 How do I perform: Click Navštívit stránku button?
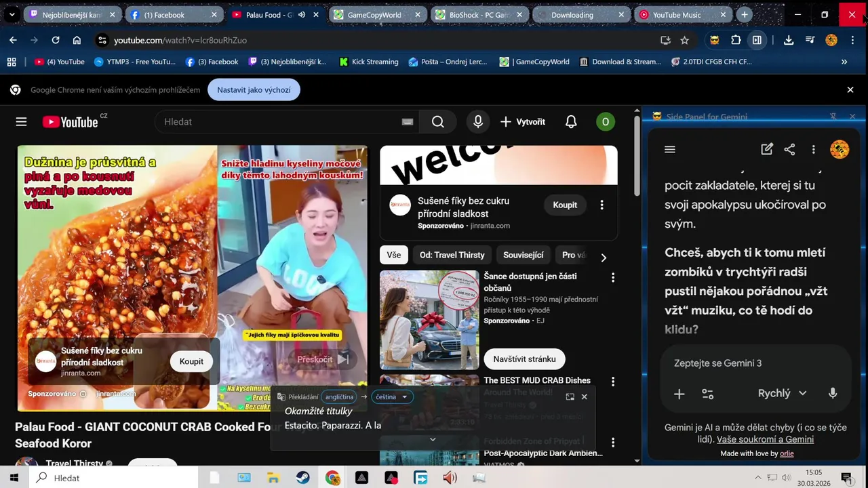524,359
